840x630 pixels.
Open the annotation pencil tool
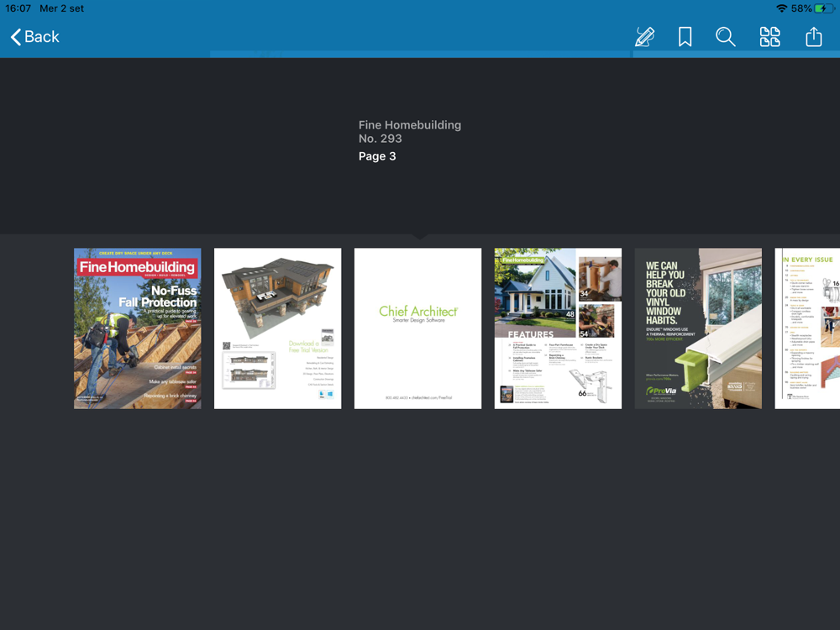644,36
